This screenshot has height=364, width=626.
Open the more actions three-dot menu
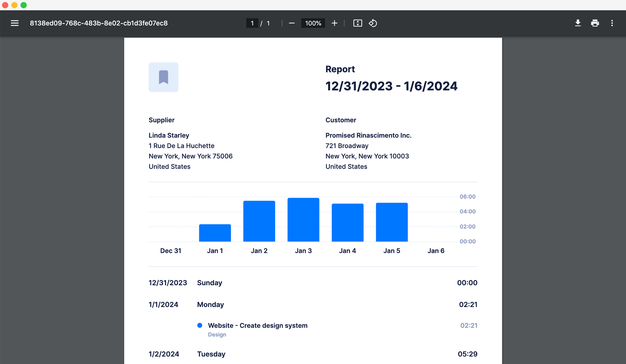(612, 23)
